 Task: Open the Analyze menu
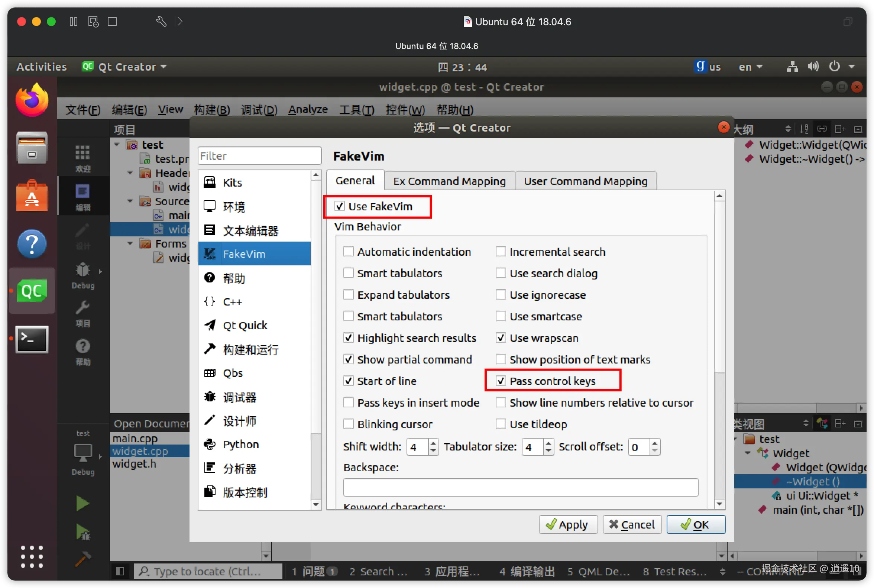(307, 109)
